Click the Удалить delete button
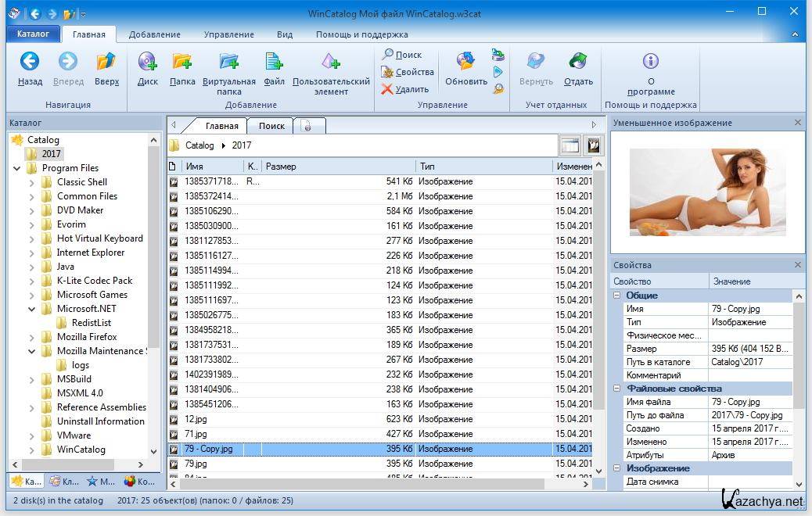 click(x=405, y=89)
